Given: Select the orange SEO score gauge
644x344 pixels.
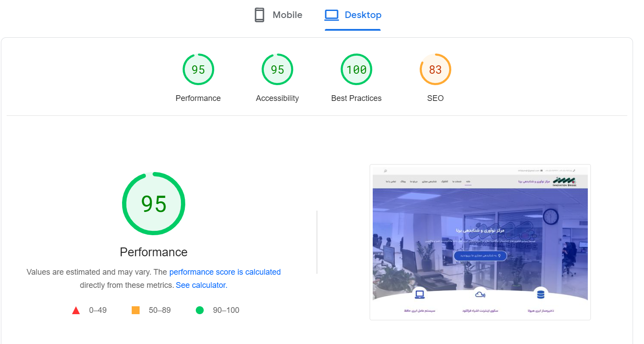Looking at the screenshot, I should point(435,69).
